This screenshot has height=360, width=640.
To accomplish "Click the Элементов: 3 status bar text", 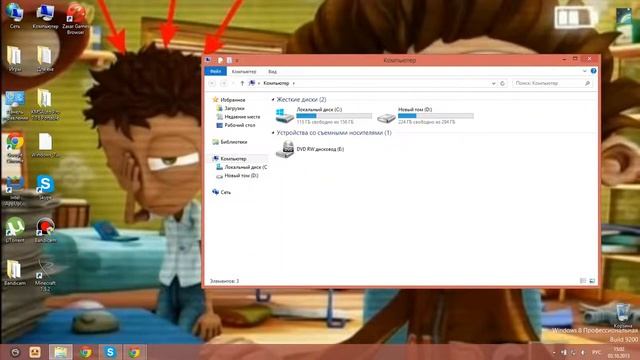I will click(x=224, y=281).
